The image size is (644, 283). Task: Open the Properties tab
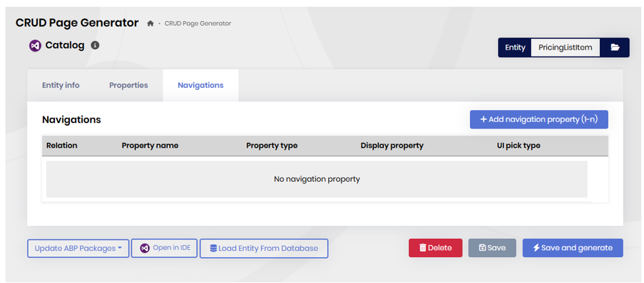(x=128, y=86)
